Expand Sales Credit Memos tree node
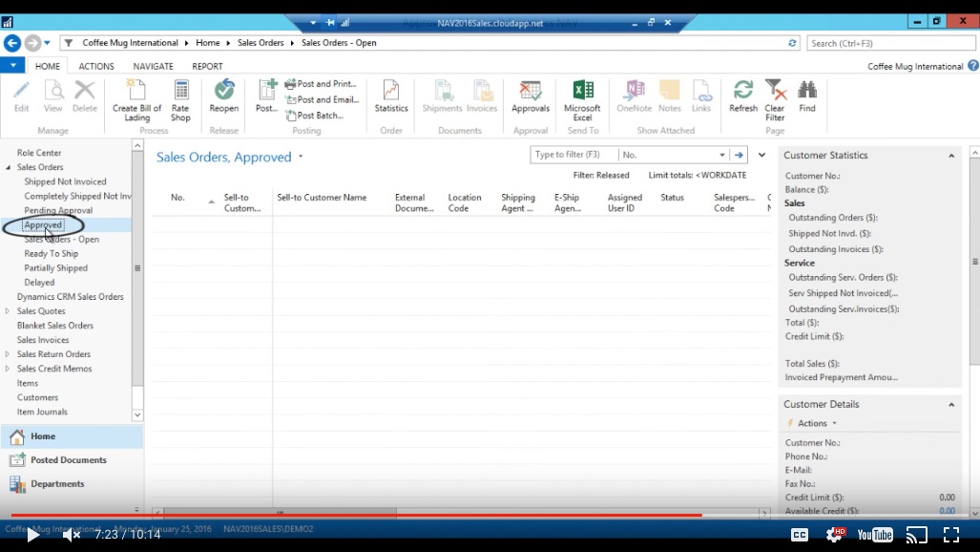This screenshot has height=552, width=980. (8, 369)
